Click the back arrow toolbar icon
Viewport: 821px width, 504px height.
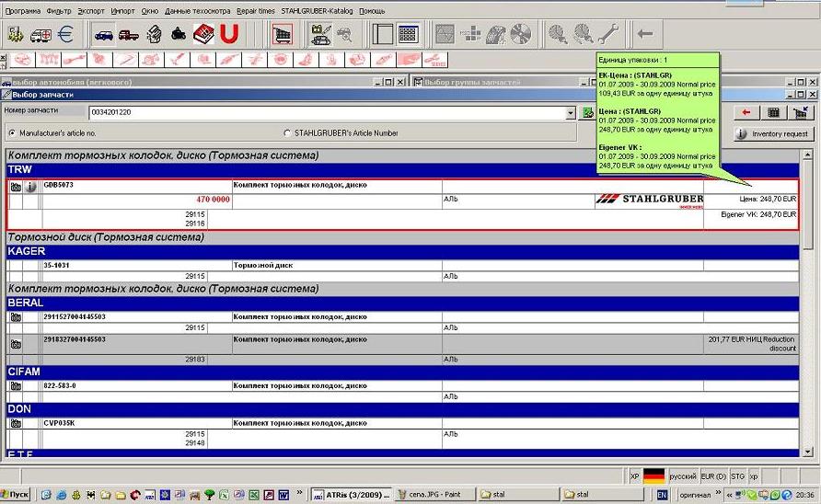coord(645,35)
